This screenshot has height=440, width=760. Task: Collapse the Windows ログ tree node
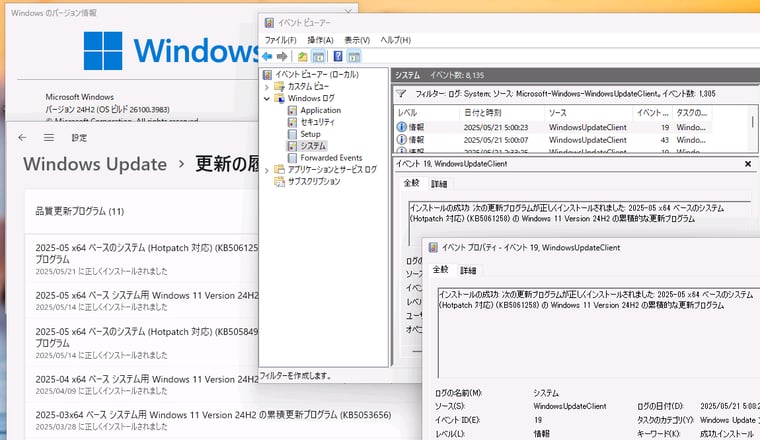click(267, 98)
